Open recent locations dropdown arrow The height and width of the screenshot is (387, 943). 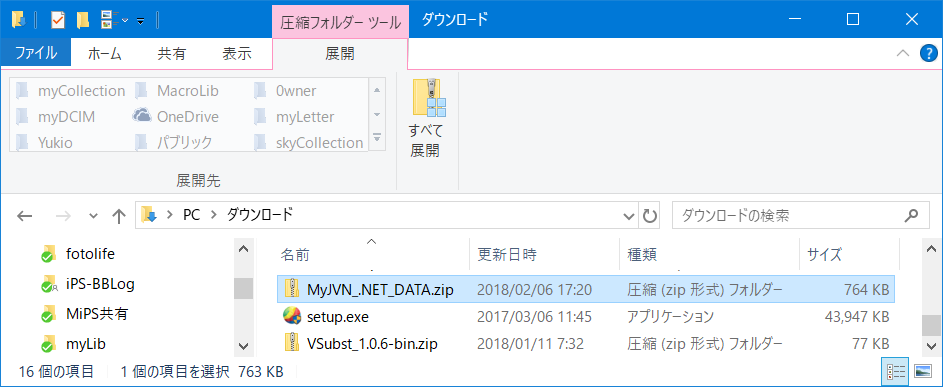93,215
